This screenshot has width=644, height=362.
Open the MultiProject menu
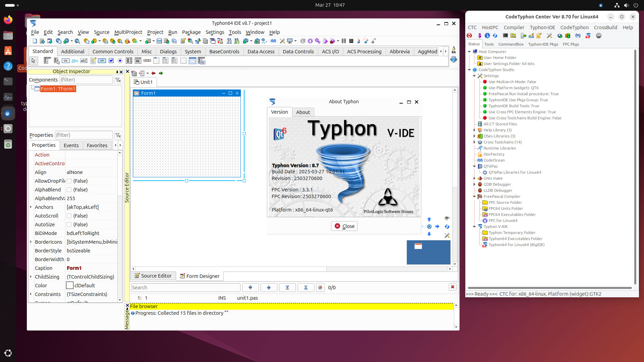[128, 32]
